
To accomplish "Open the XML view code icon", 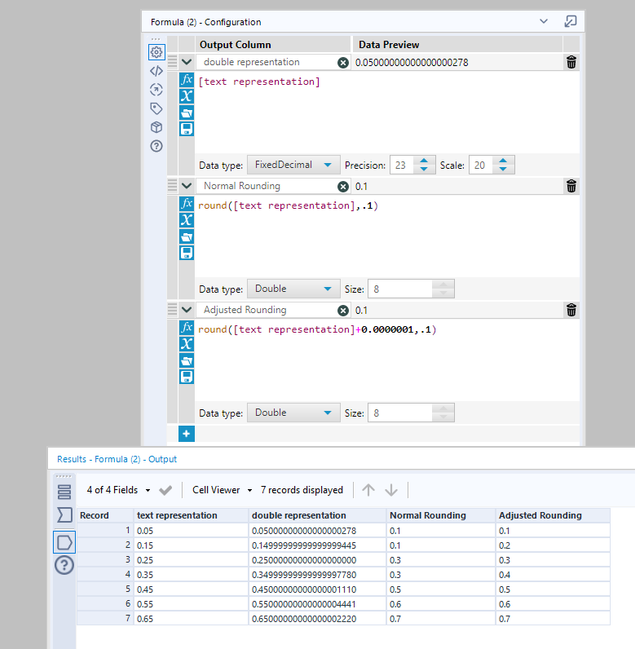I will 156,71.
